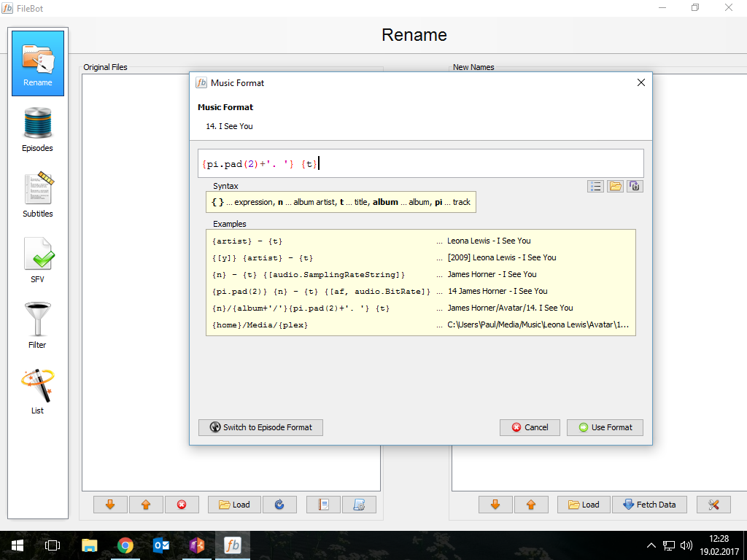The width and height of the screenshot is (747, 560).
Task: Select the List panel with wand icon
Action: [38, 392]
